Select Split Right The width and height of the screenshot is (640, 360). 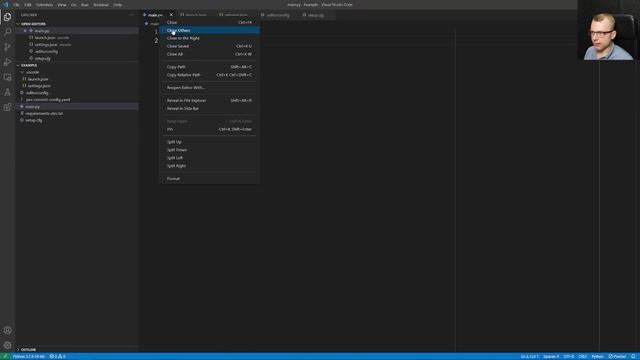209,166
